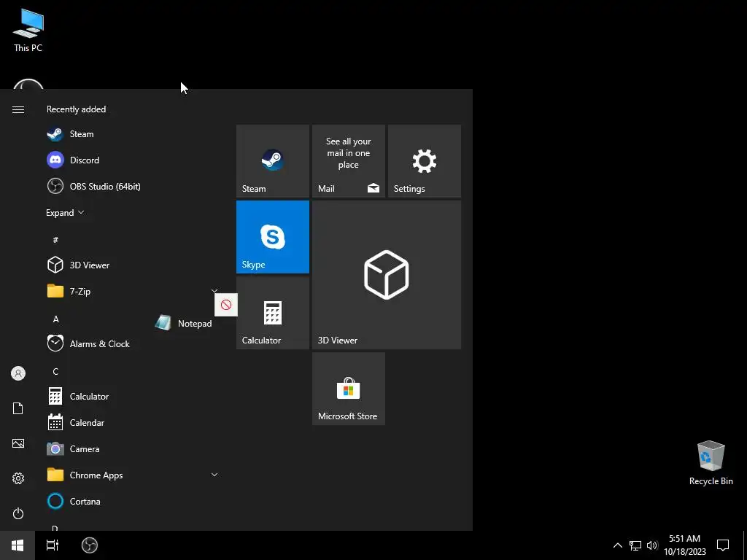Image resolution: width=747 pixels, height=560 pixels.
Task: Select the Recycle Bin desktop icon
Action: [x=711, y=462]
